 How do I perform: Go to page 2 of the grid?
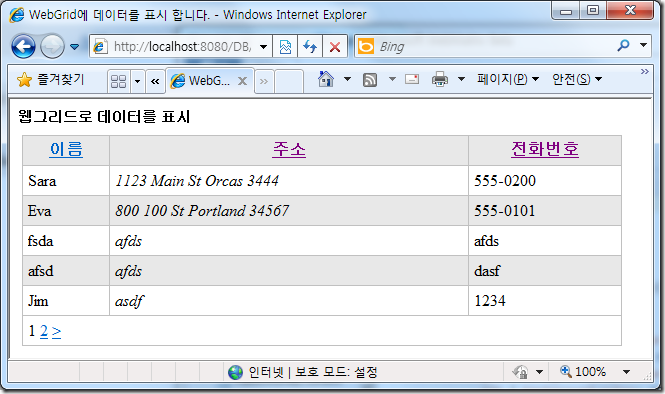44,331
